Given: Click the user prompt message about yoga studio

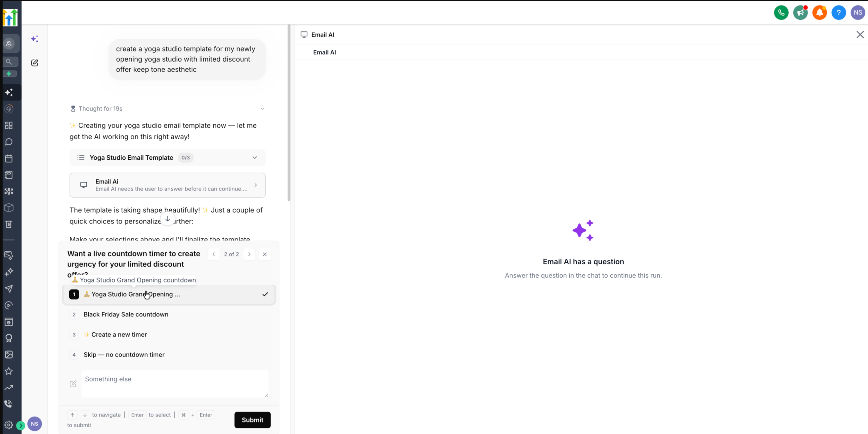Looking at the screenshot, I should click(x=187, y=59).
